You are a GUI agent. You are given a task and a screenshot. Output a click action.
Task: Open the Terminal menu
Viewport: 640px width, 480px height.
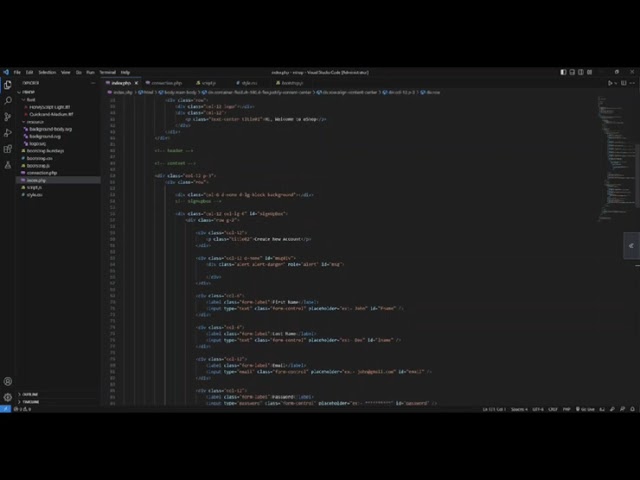[x=107, y=72]
